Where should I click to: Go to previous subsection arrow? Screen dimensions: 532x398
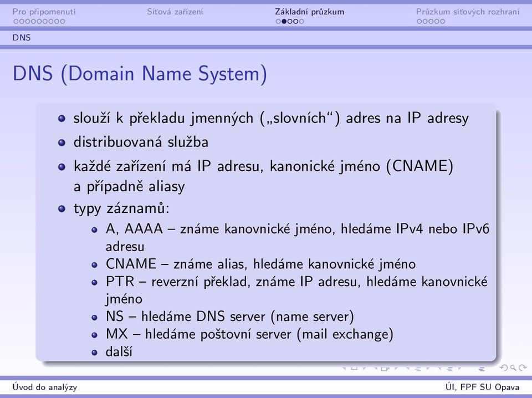408,368
